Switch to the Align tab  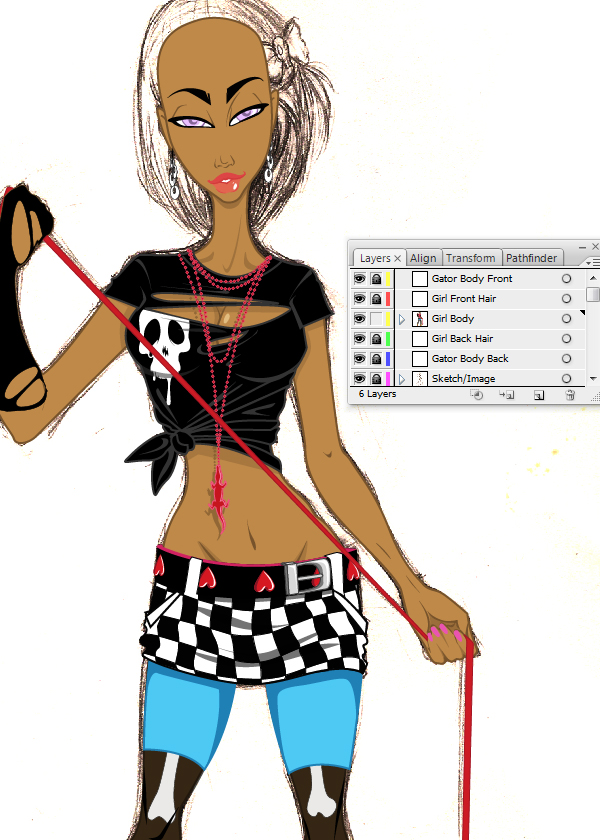(x=423, y=258)
